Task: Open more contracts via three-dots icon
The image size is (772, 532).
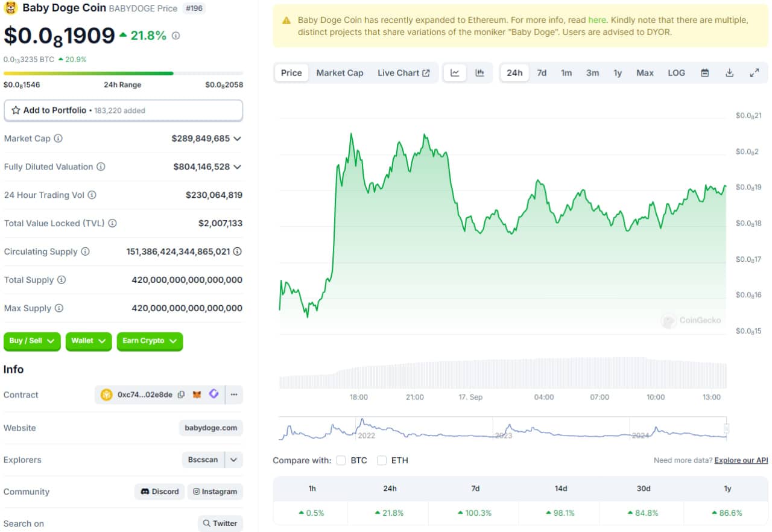Action: point(234,394)
